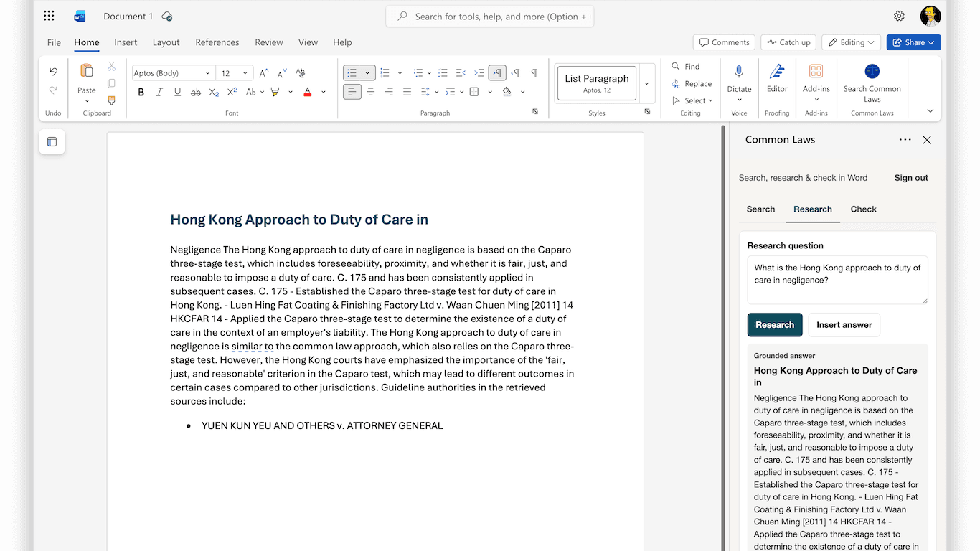Screen dimensions: 980x551
Task: Click the Catch up button
Action: [x=788, y=42]
